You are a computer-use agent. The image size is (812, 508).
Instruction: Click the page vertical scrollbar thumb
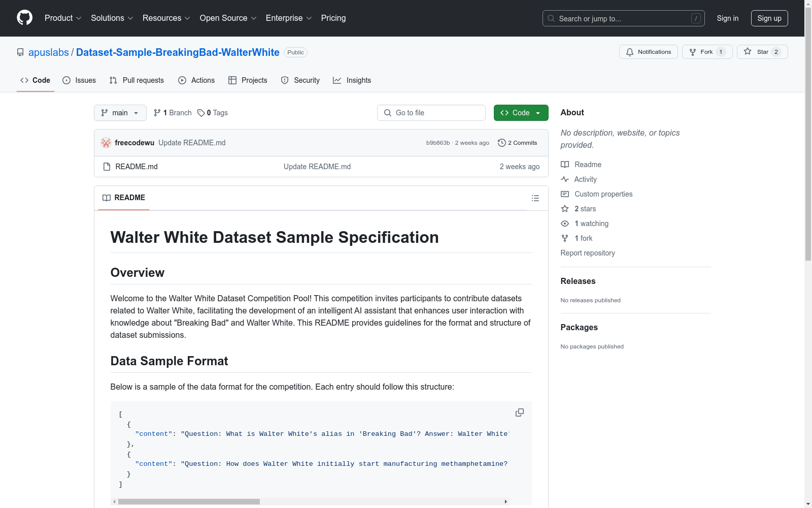coord(808,134)
